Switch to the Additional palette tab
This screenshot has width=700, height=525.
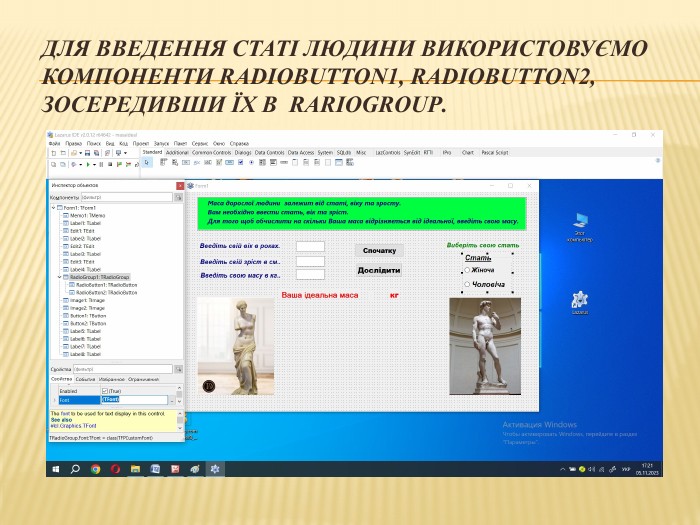(177, 153)
